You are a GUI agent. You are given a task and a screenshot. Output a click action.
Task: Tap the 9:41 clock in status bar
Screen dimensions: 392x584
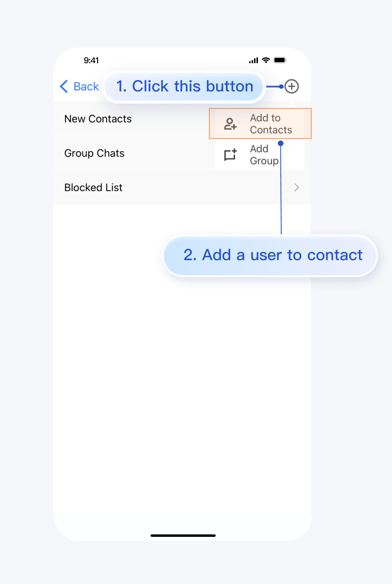(x=91, y=60)
